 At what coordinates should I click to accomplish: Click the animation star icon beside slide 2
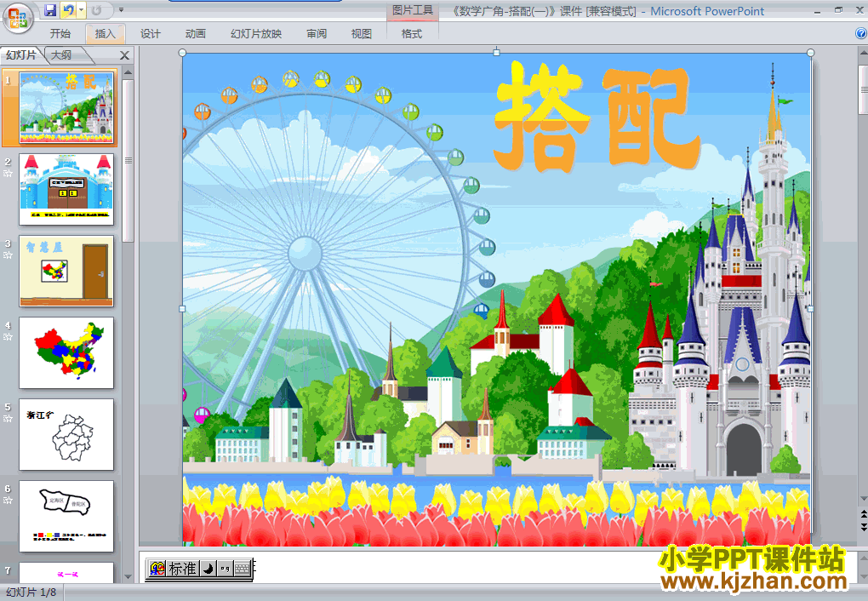pyautogui.click(x=8, y=174)
